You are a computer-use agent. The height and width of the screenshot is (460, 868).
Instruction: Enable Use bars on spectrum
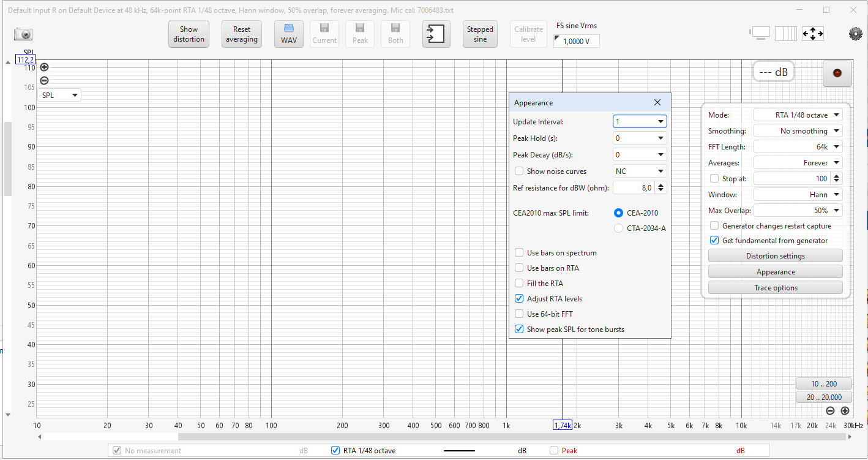(x=519, y=253)
